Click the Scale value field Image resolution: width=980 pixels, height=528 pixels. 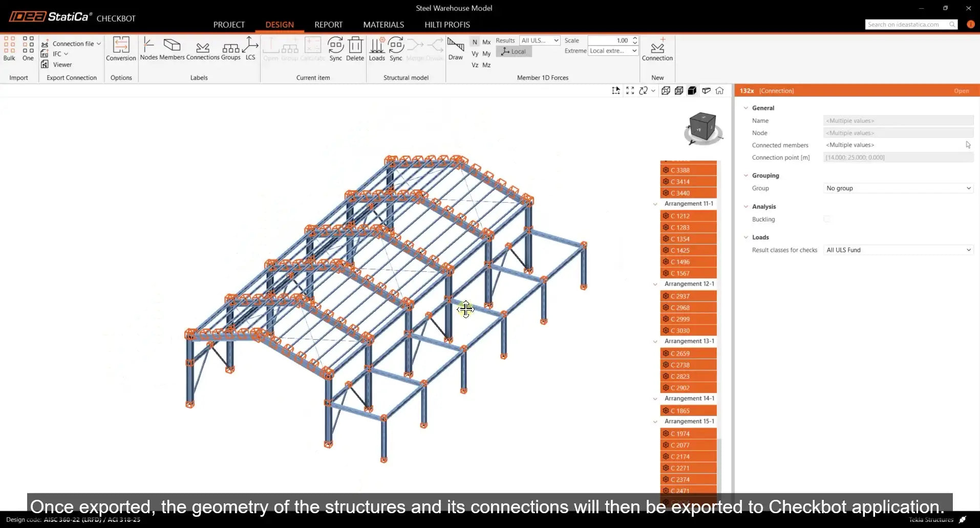(x=609, y=40)
